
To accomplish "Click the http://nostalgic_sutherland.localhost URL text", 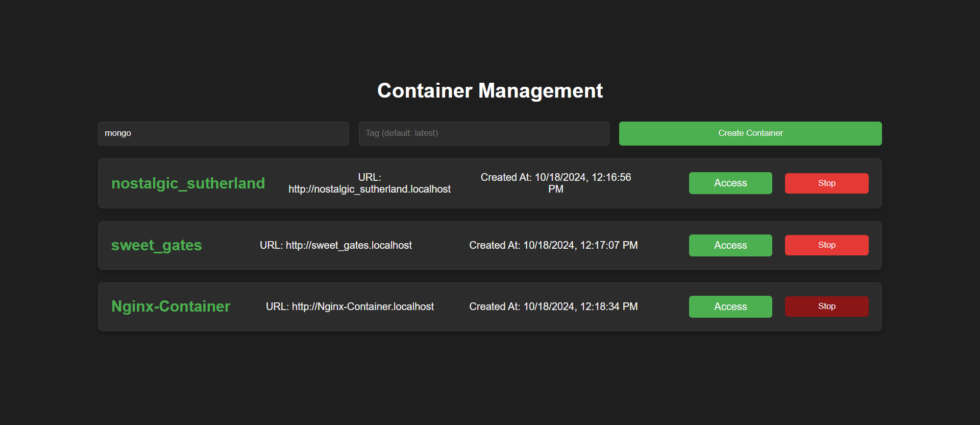I will tap(370, 189).
